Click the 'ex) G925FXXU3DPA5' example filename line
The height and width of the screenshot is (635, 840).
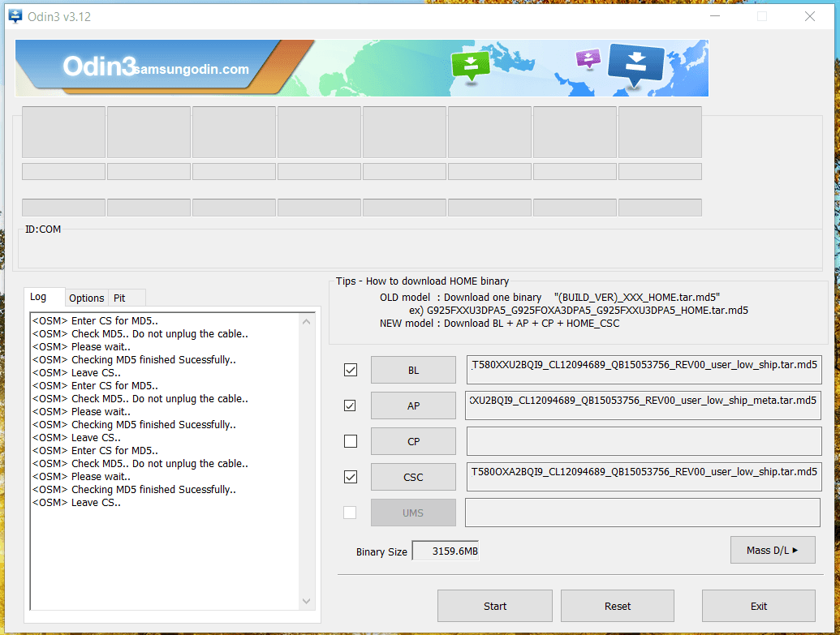[579, 311]
